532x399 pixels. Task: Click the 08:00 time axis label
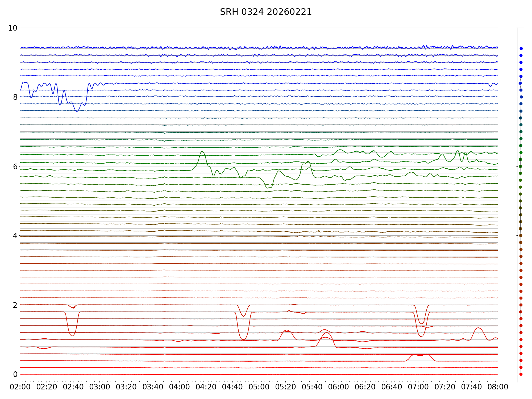498,387
